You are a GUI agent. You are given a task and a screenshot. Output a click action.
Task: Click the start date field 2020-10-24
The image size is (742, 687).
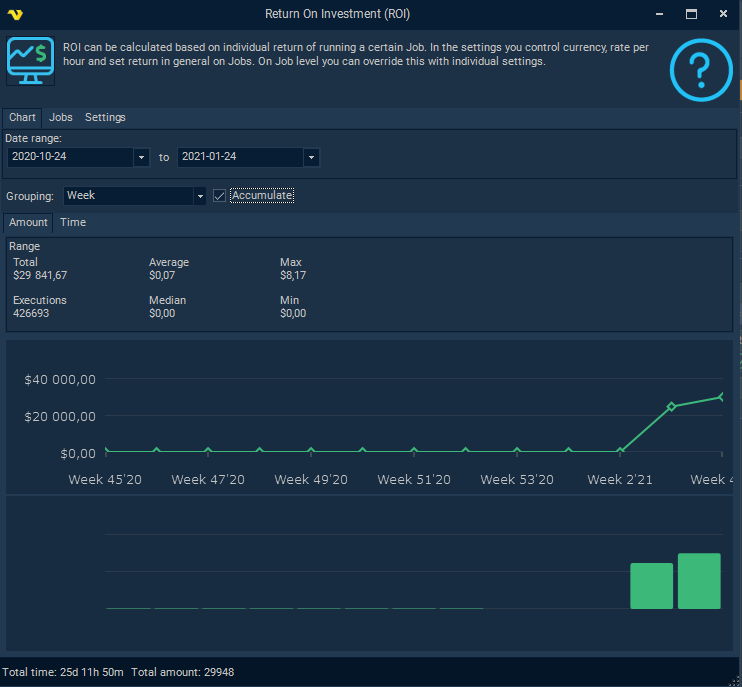click(70, 158)
